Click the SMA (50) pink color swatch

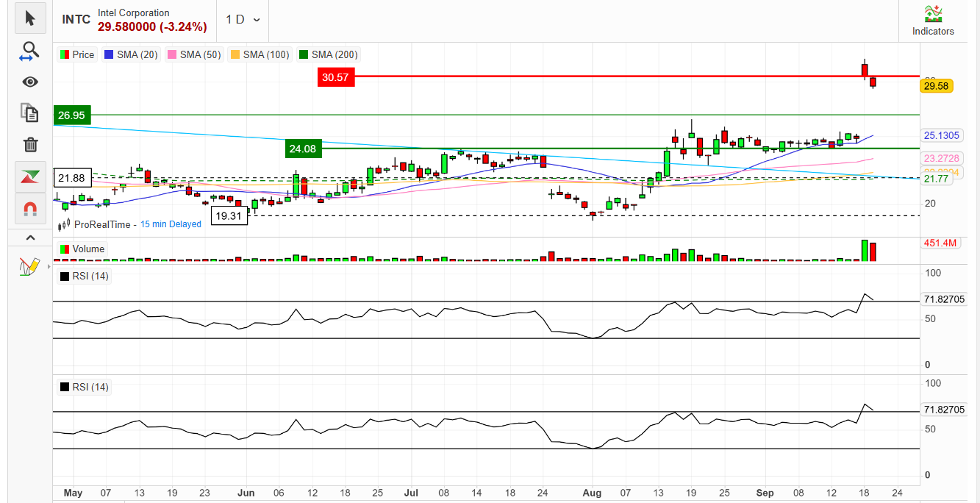tap(173, 54)
